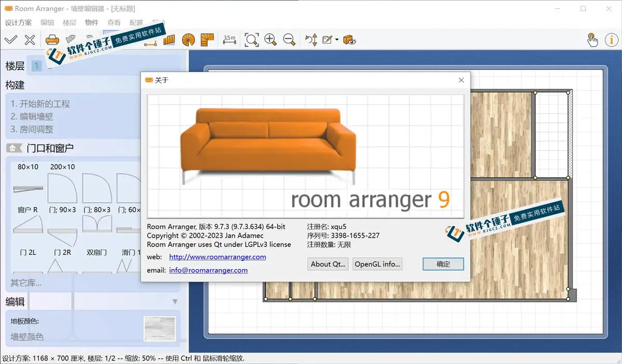Click step 2. 编辑墙壁
This screenshot has width=622, height=364.
coord(32,117)
